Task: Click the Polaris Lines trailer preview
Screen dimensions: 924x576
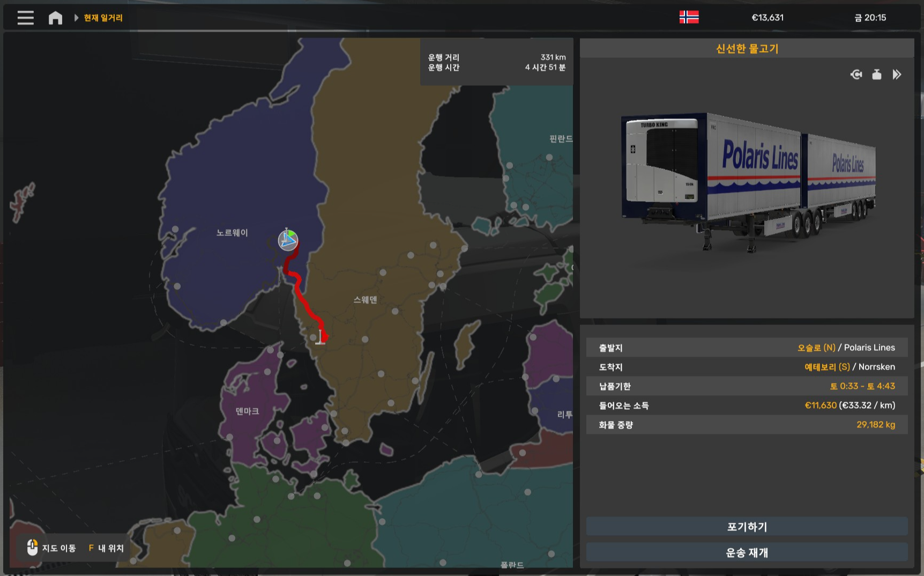Action: (748, 181)
